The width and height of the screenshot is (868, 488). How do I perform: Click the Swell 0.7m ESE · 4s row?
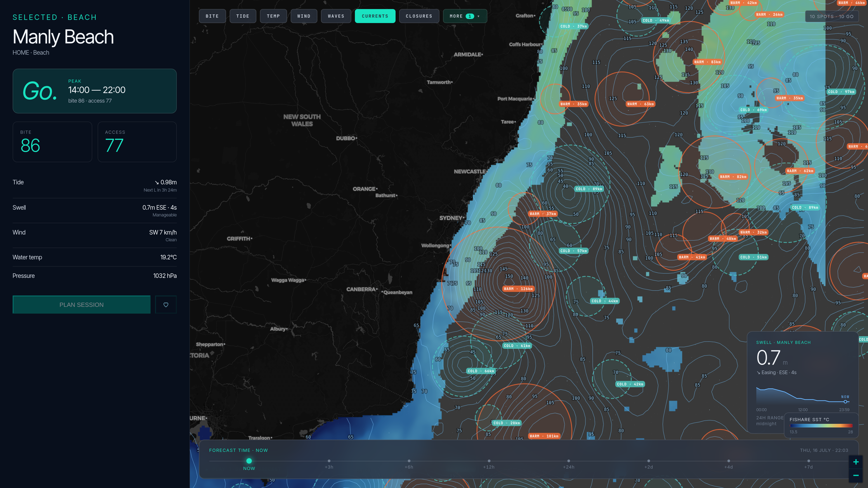tap(95, 211)
